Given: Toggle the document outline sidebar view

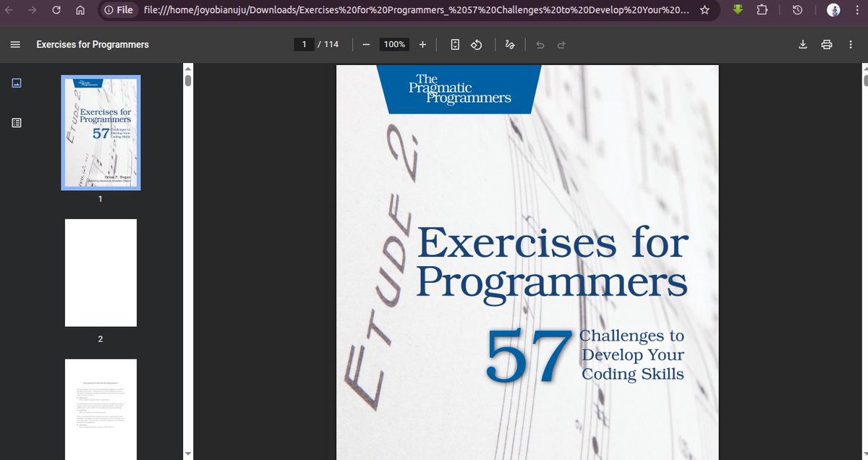Looking at the screenshot, I should [16, 122].
